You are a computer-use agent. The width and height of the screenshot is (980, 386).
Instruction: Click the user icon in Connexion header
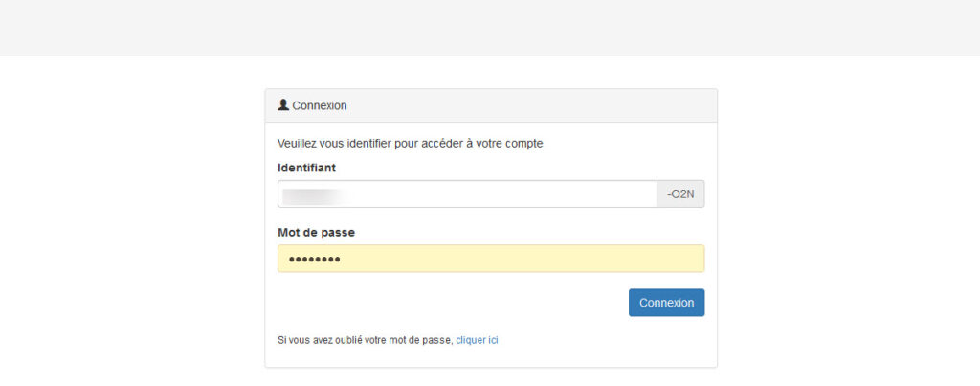[x=283, y=105]
